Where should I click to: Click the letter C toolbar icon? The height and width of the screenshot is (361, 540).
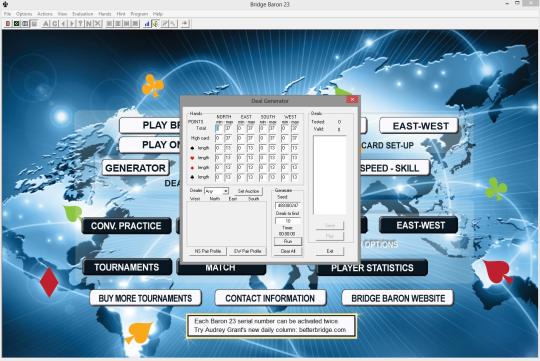[x=54, y=23]
